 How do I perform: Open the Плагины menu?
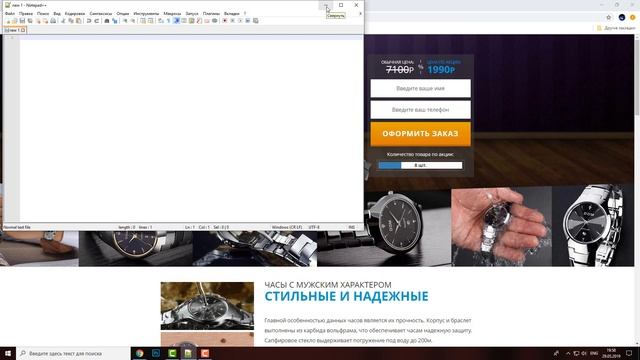(x=211, y=13)
